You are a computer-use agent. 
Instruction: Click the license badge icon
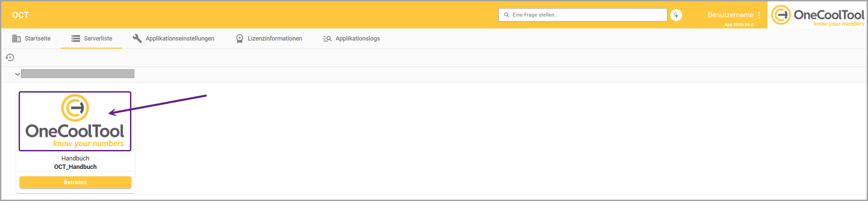coord(240,39)
